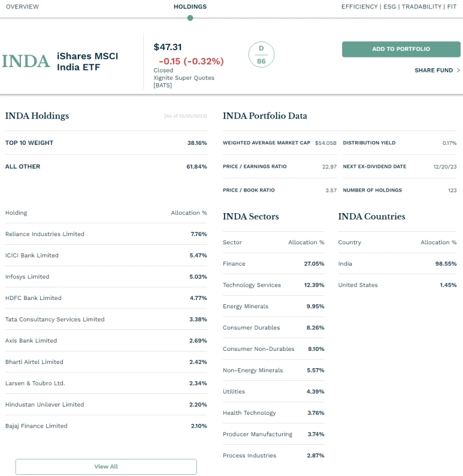Click All Other 61.84% value
This screenshot has height=476, width=463.
click(x=196, y=166)
